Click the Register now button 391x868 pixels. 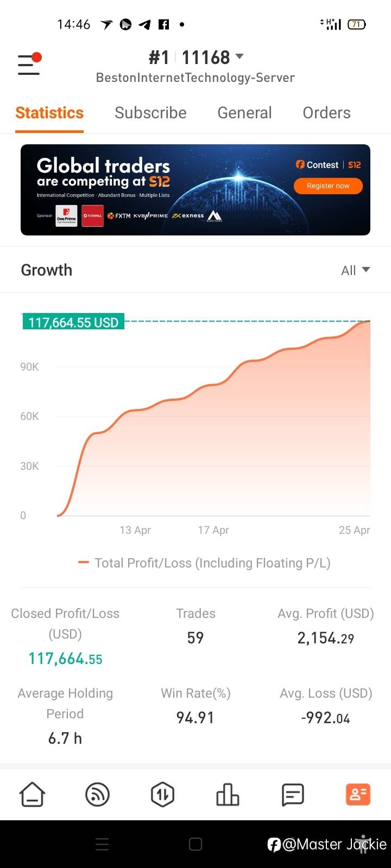point(328,186)
